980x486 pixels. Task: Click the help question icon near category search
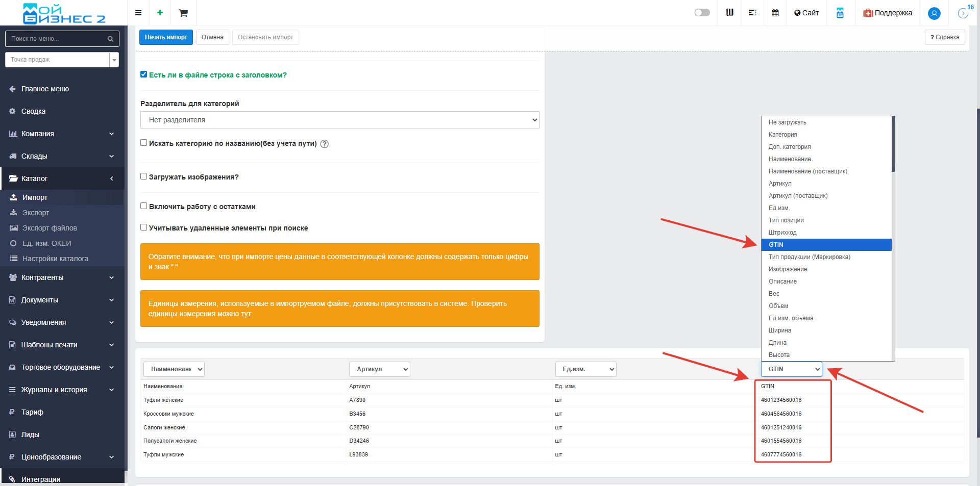pyautogui.click(x=325, y=144)
